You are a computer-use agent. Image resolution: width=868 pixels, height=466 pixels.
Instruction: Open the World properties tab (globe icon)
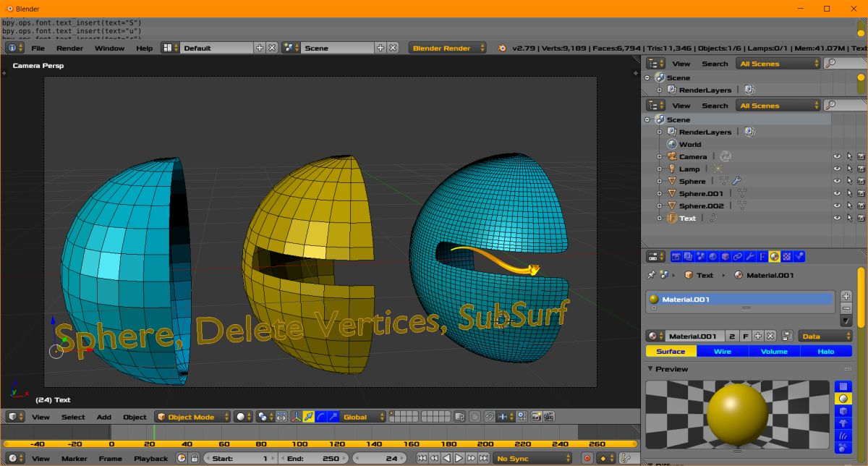(713, 256)
